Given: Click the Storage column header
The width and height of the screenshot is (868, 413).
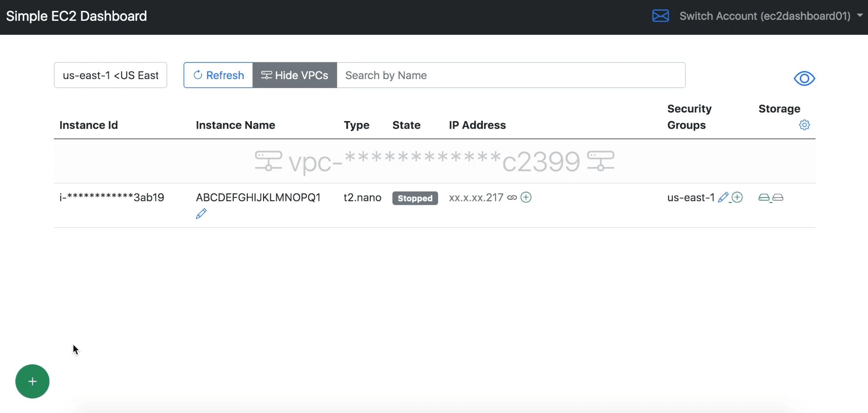Looking at the screenshot, I should [779, 109].
